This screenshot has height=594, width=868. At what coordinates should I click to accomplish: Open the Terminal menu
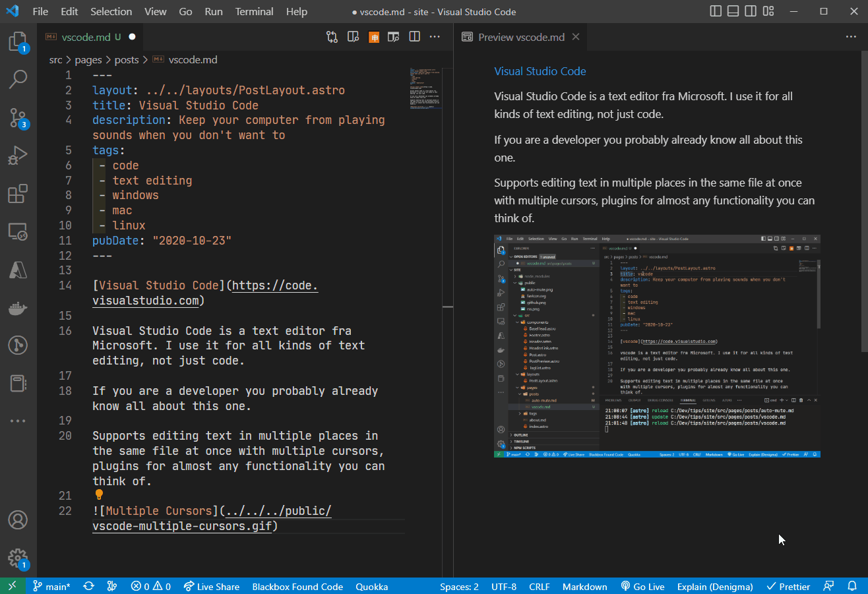254,12
